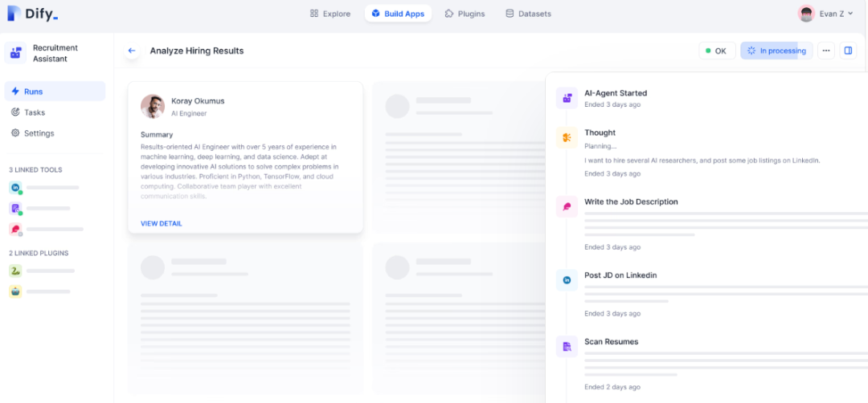Click the AI-Agent Started step icon

pos(567,98)
